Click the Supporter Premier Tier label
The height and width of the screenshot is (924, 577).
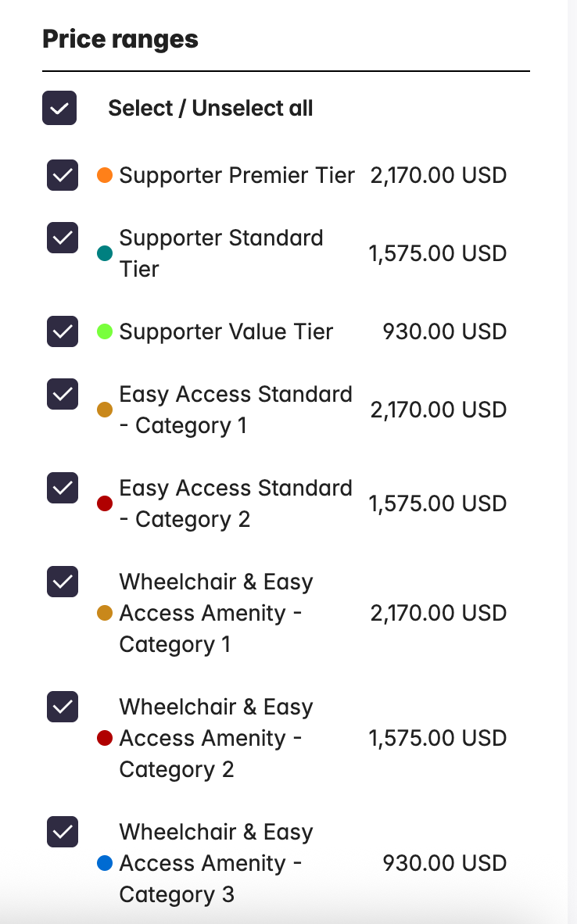tap(237, 175)
